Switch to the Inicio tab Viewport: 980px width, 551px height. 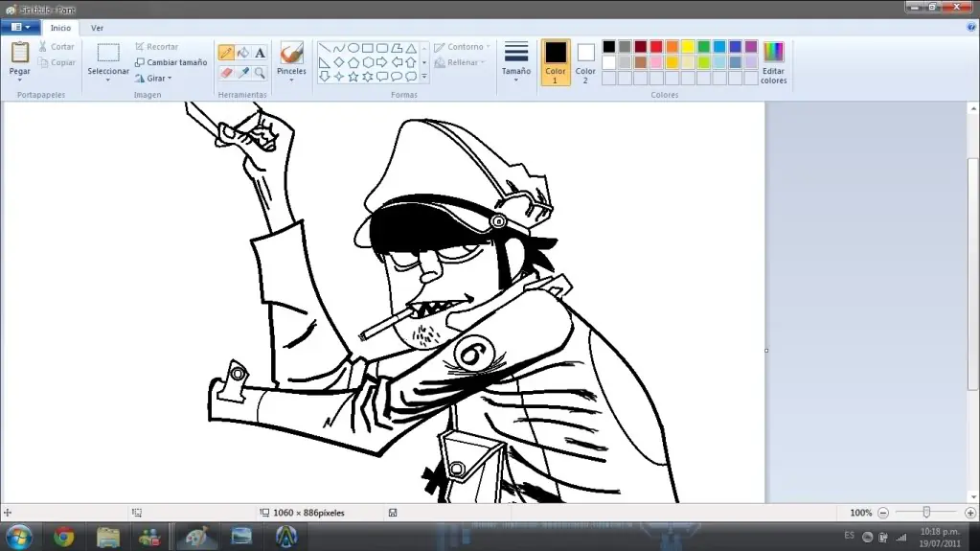coord(60,28)
